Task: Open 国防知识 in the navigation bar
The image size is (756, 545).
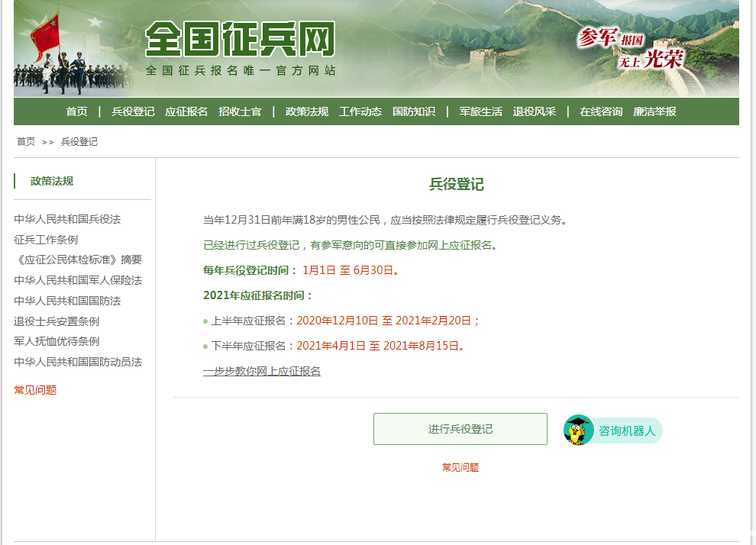Action: (414, 111)
